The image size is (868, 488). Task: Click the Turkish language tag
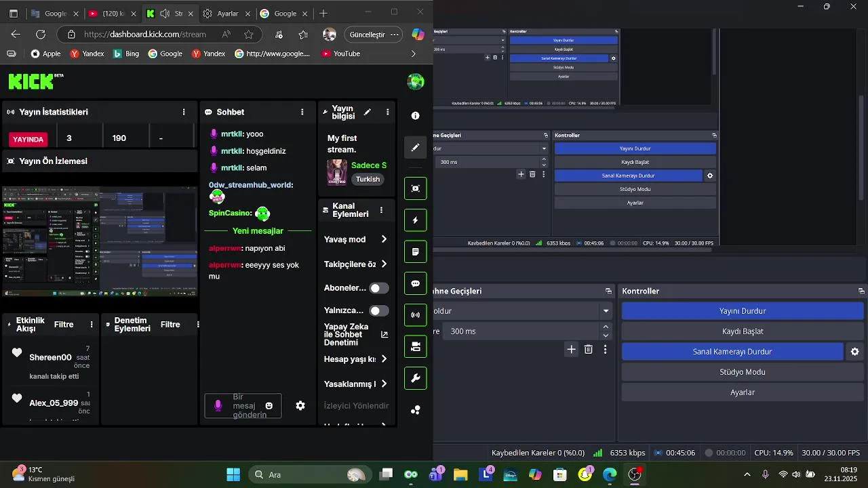(368, 180)
